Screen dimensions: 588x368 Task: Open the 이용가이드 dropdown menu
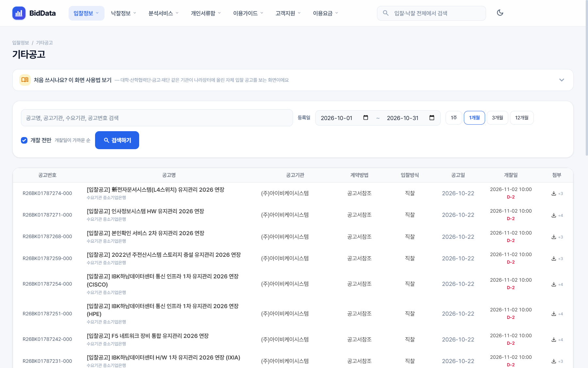(248, 13)
